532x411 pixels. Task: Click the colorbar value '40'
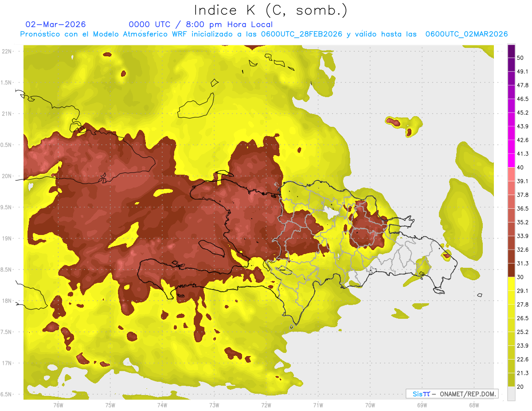[520, 167]
